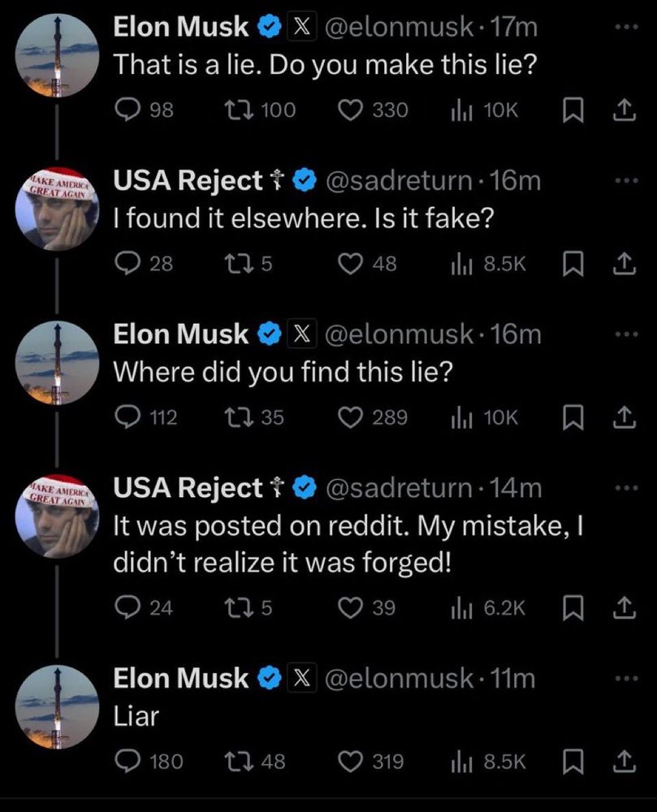Screen dimensions: 657x812
Task: Like the "Liar" tweet
Action: pyautogui.click(x=352, y=761)
